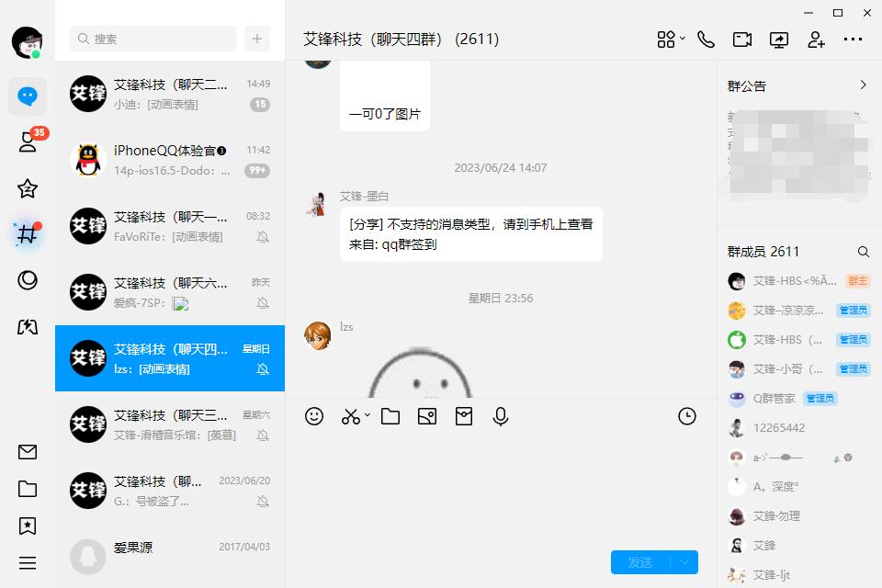Invite members using the add-person icon
The image size is (882, 588).
(x=816, y=40)
